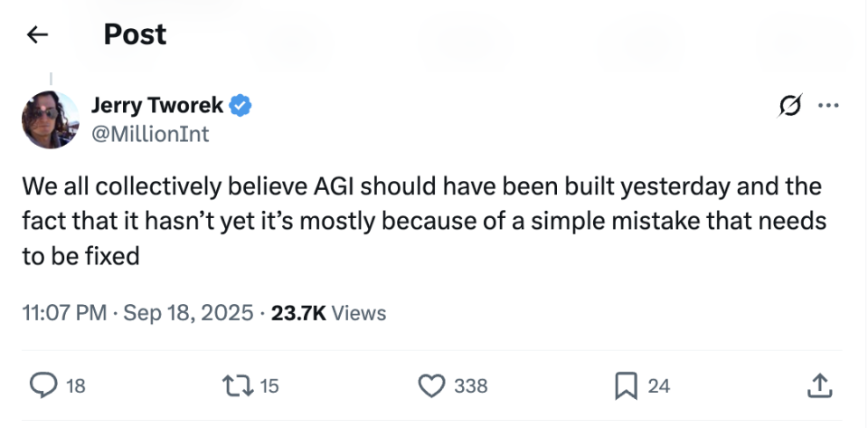The height and width of the screenshot is (428, 868).
Task: Click the bookmark count 24
Action: tap(659, 386)
